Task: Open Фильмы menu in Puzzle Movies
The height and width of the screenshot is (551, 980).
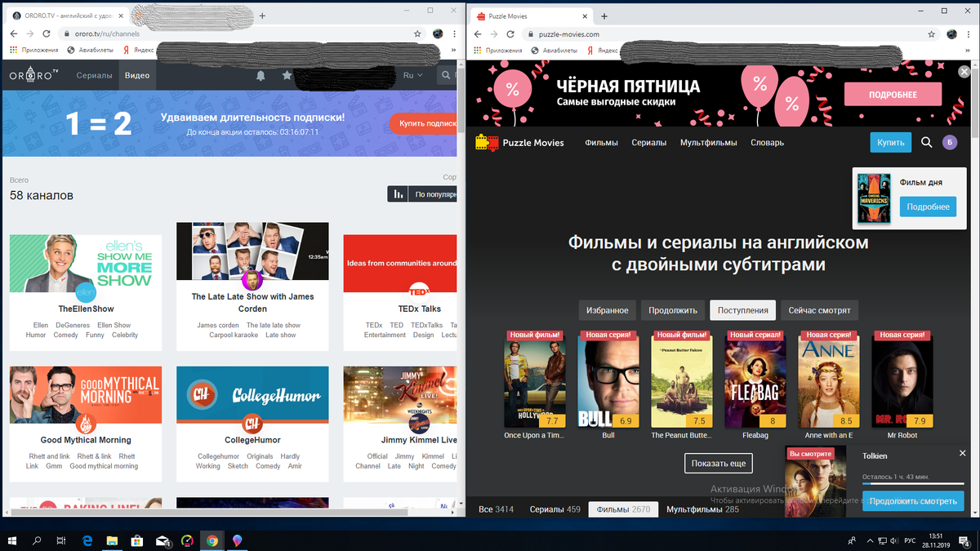Action: [601, 142]
